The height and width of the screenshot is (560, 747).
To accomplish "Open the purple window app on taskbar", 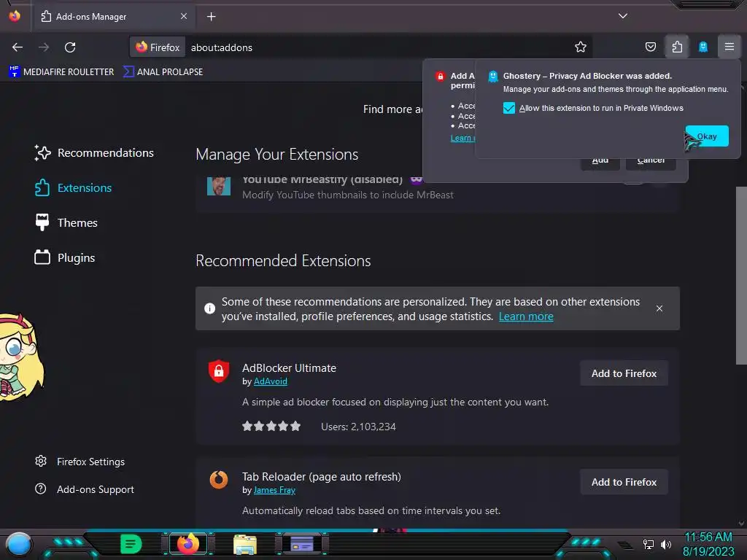I will (x=302, y=544).
